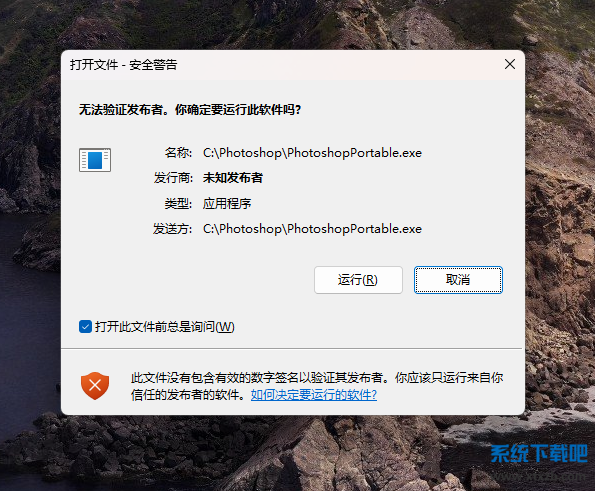This screenshot has height=491, width=595.
Task: Click the 应用程序 type value
Action: point(227,203)
